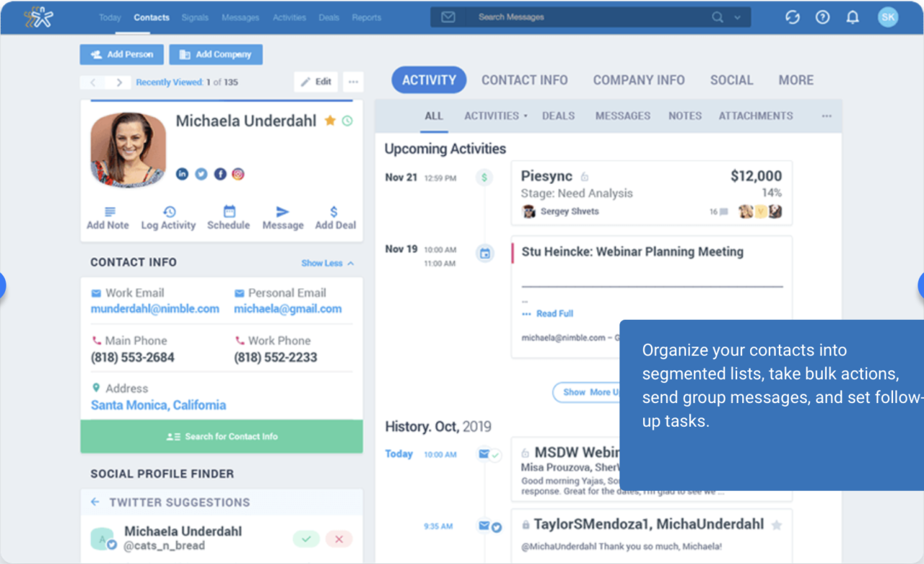Switch to SOCIAL tab
Viewport: 924px width, 564px height.
(731, 80)
